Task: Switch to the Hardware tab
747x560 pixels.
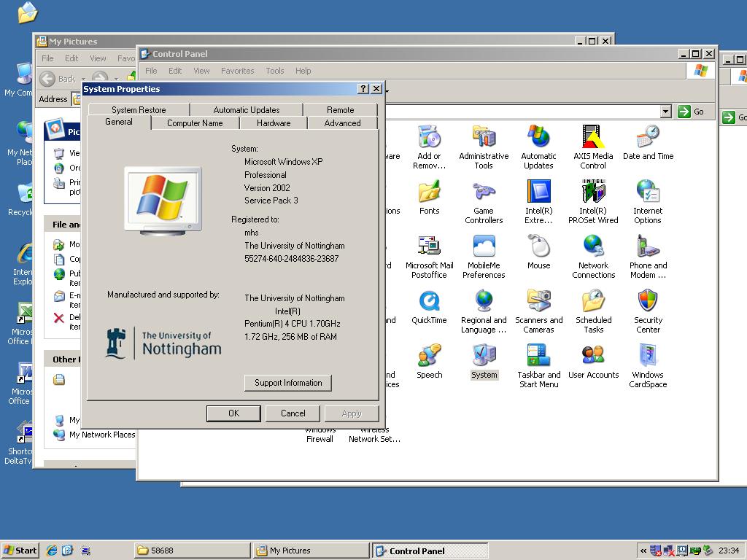Action: [x=274, y=122]
